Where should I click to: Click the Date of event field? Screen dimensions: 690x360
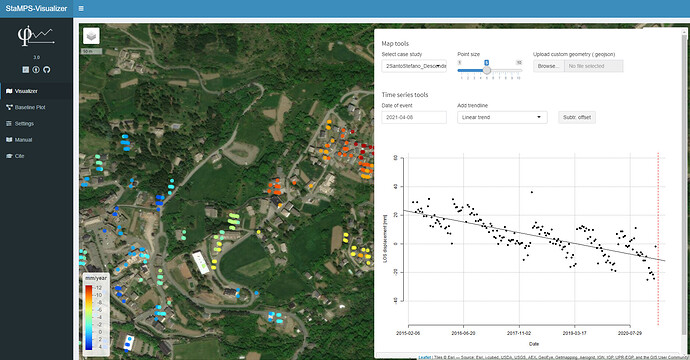(414, 118)
